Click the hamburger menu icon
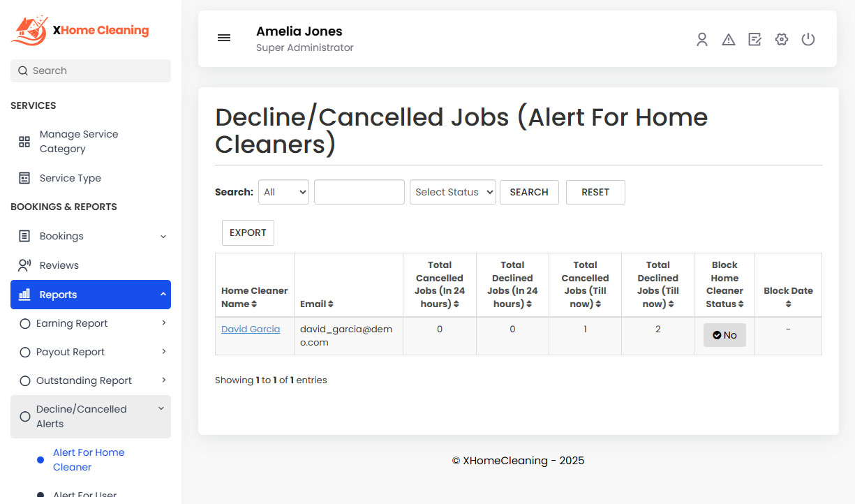 [224, 38]
